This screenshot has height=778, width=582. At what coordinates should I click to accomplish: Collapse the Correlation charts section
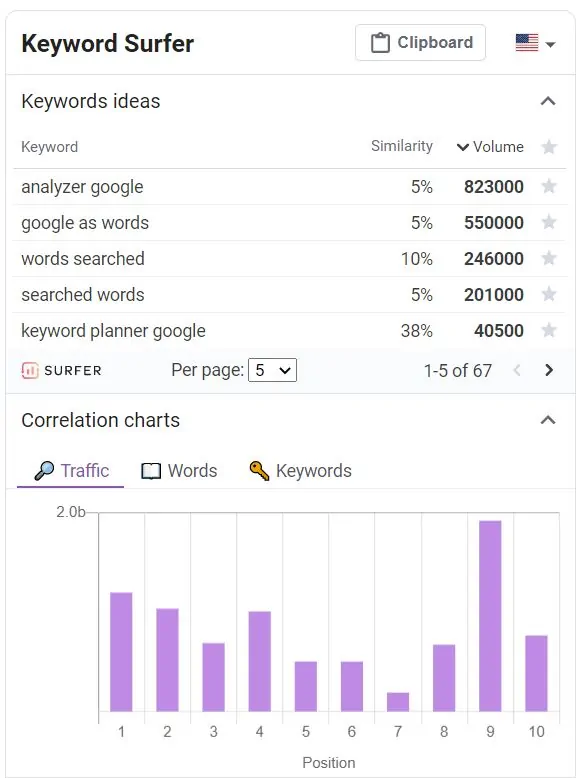pos(548,420)
